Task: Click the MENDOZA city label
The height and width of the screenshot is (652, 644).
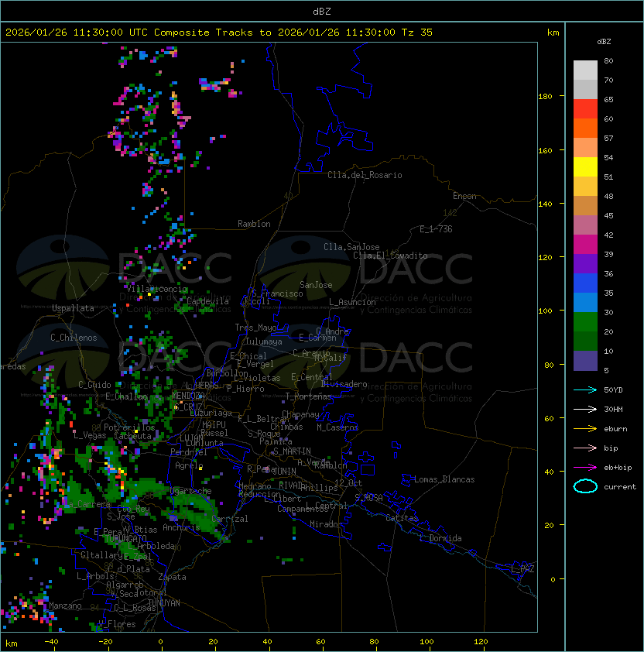Action: tap(188, 396)
